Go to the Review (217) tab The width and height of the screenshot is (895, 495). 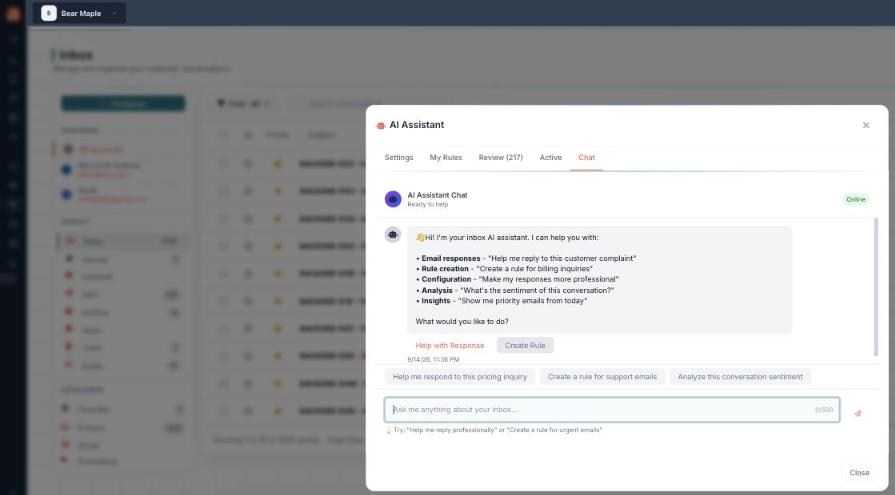pyautogui.click(x=501, y=158)
